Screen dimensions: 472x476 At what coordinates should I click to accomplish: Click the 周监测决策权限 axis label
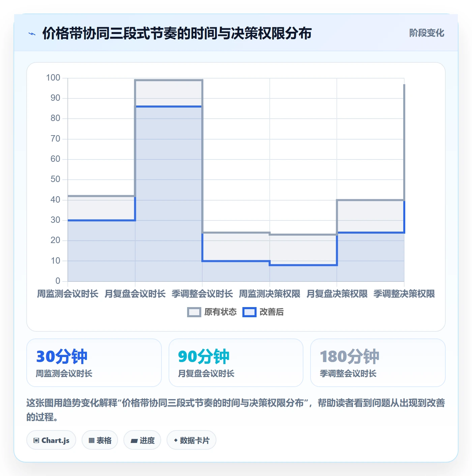[270, 294]
